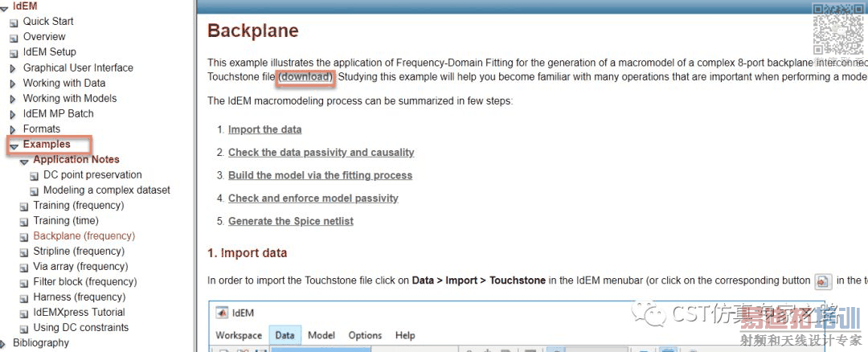Follow Check the data passivity and causality link

tap(321, 152)
